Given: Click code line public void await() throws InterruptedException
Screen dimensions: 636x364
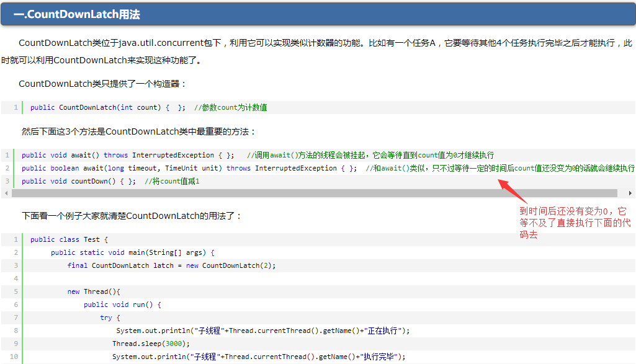Looking at the screenshot, I should pos(128,155).
